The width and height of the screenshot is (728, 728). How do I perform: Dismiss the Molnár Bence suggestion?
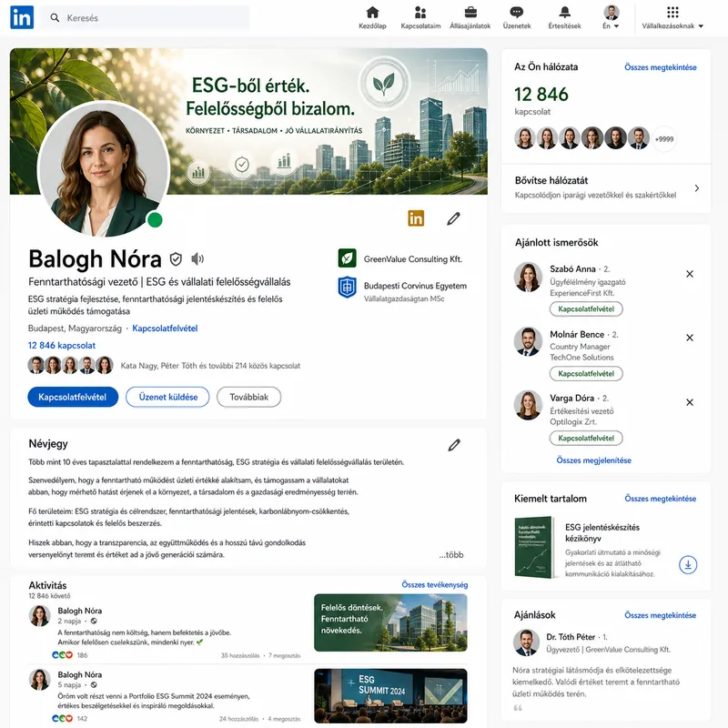point(690,338)
